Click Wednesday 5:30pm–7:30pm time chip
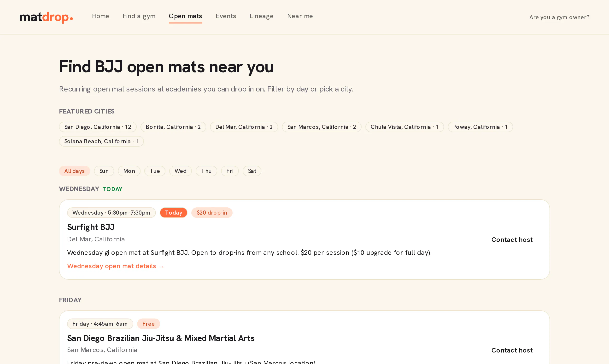The height and width of the screenshot is (364, 609). tap(111, 213)
